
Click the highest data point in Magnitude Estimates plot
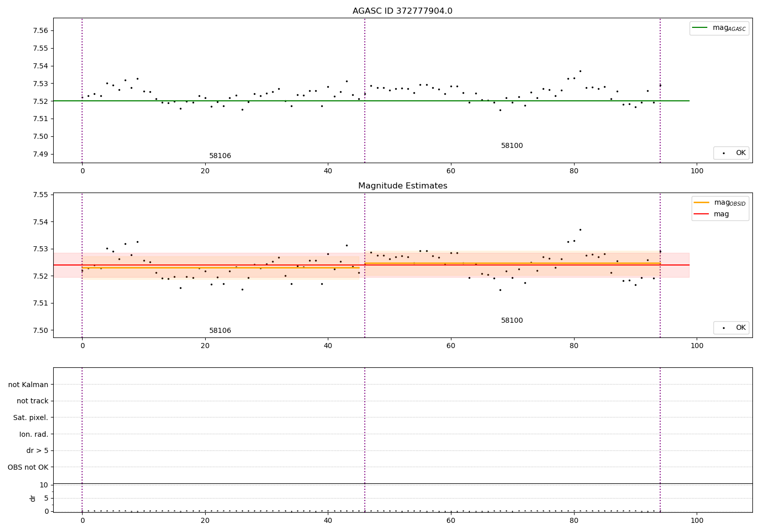(x=580, y=230)
